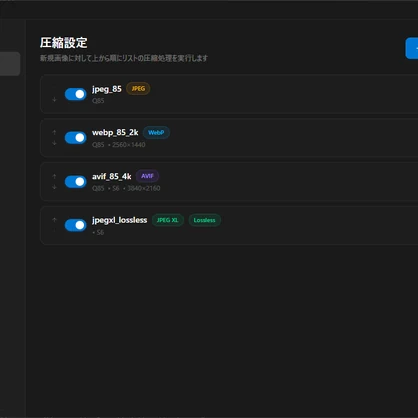Select the webp_85_2k preset name

coord(115,133)
